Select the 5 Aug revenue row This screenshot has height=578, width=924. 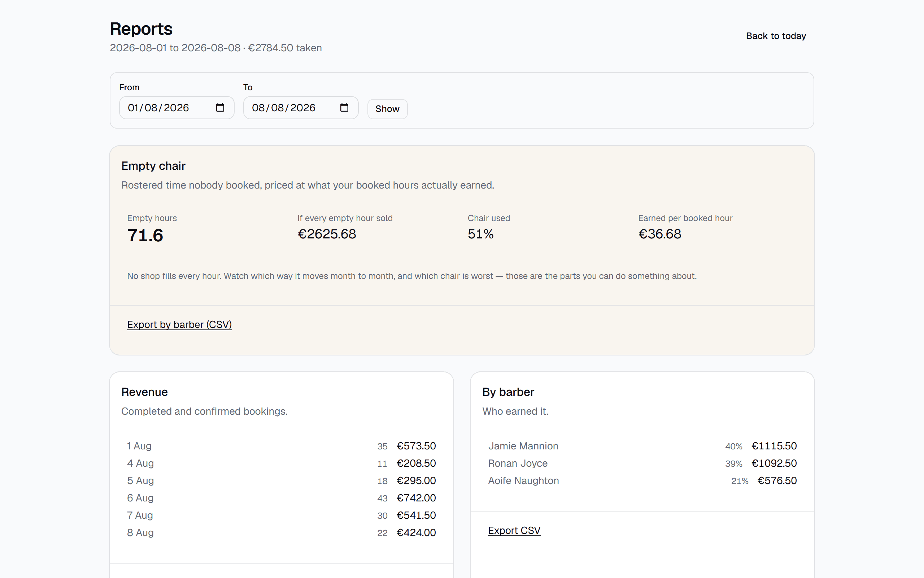coord(282,481)
